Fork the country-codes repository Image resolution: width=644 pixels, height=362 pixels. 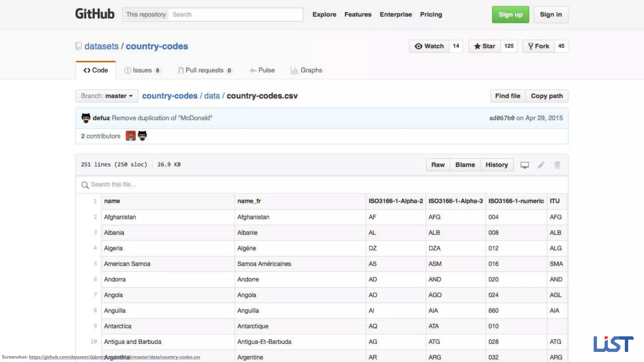point(539,46)
